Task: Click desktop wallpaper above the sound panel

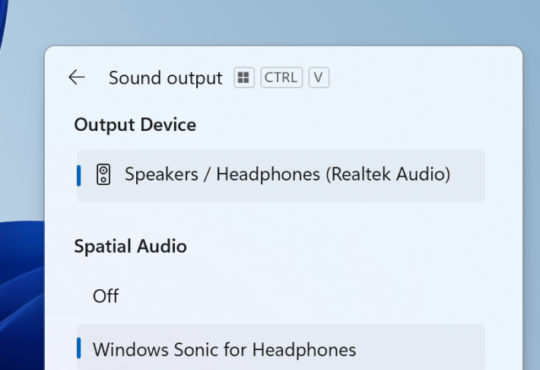Action: (276, 21)
